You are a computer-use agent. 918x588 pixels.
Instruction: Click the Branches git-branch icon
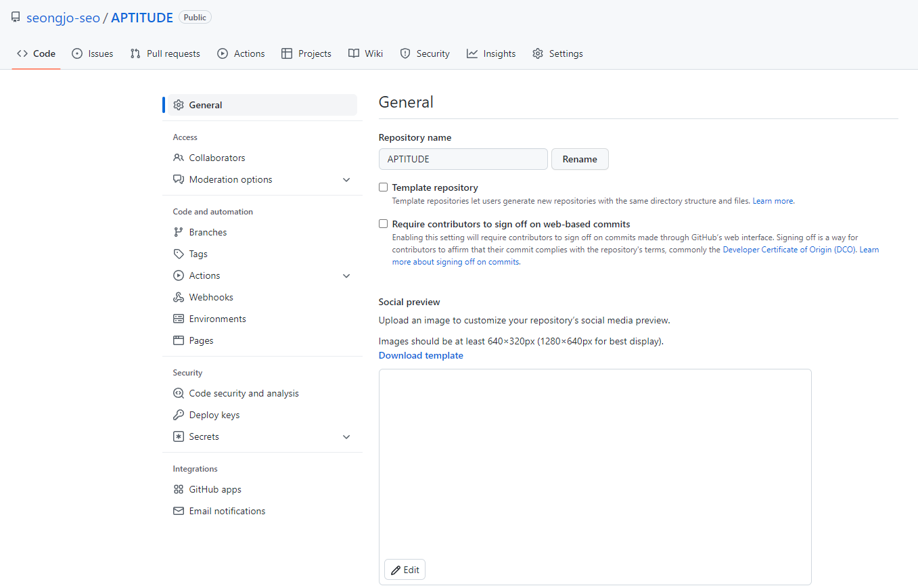(x=179, y=232)
